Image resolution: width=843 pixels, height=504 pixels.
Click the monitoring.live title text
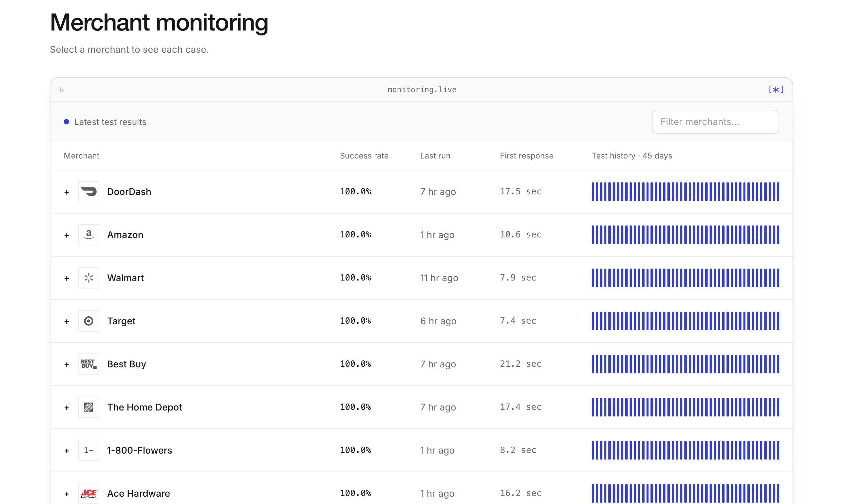422,90
